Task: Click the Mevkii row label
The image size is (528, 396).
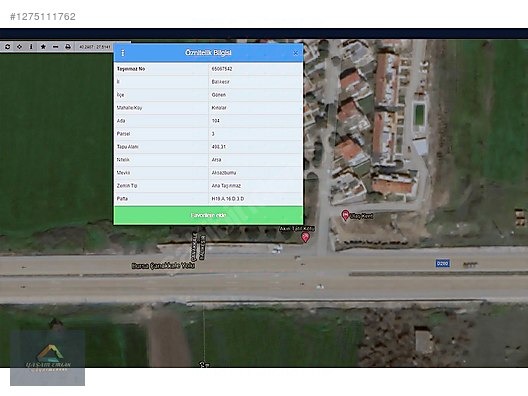Action: tap(123, 173)
